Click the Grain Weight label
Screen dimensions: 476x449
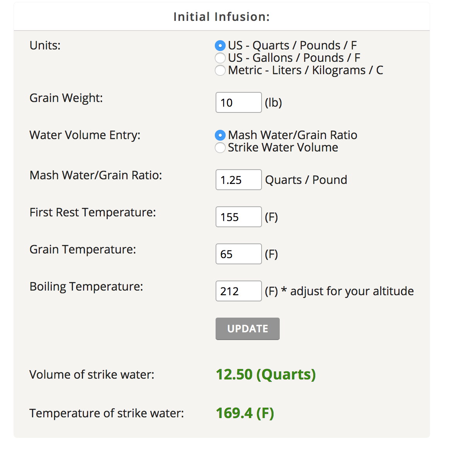[66, 98]
